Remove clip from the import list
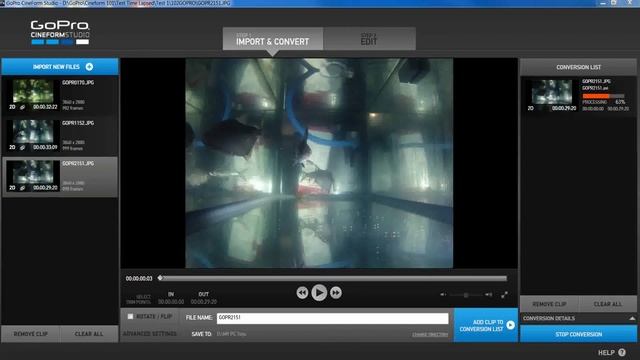Image resolution: width=640 pixels, height=360 pixels. point(31,334)
